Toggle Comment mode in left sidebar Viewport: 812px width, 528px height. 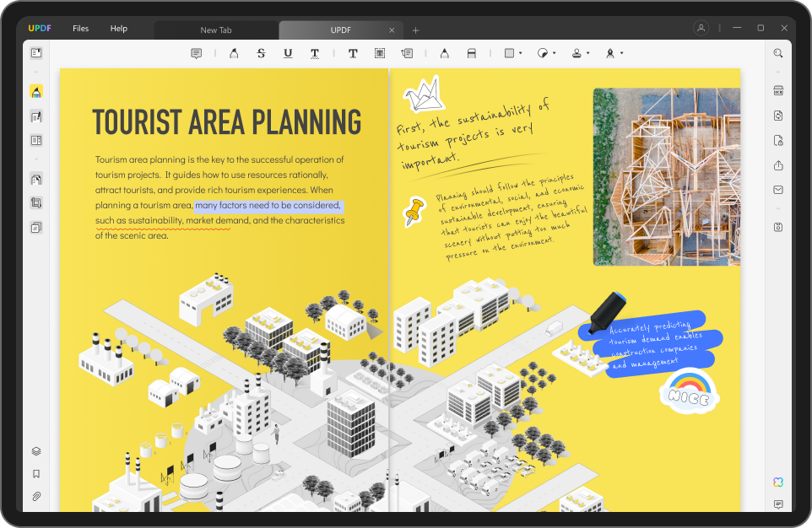click(x=36, y=92)
